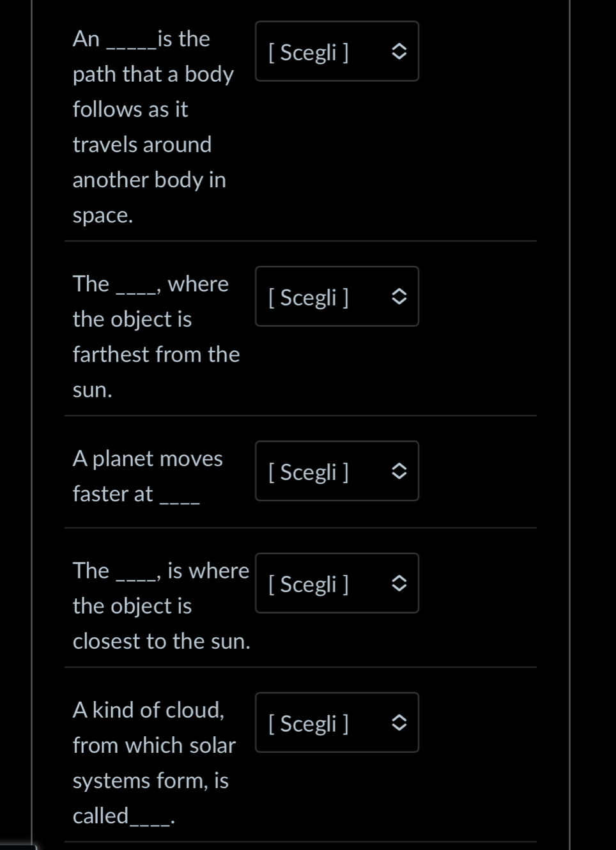Click the up-down chevron for the farthest-from-sun row
Image resolution: width=616 pixels, height=850 pixels.
point(399,297)
